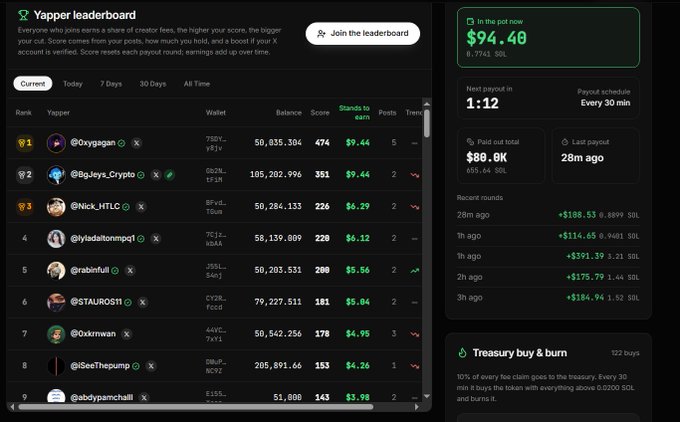Screen dimensions: 680x422
Task: Click the Posts column header
Action: click(387, 113)
